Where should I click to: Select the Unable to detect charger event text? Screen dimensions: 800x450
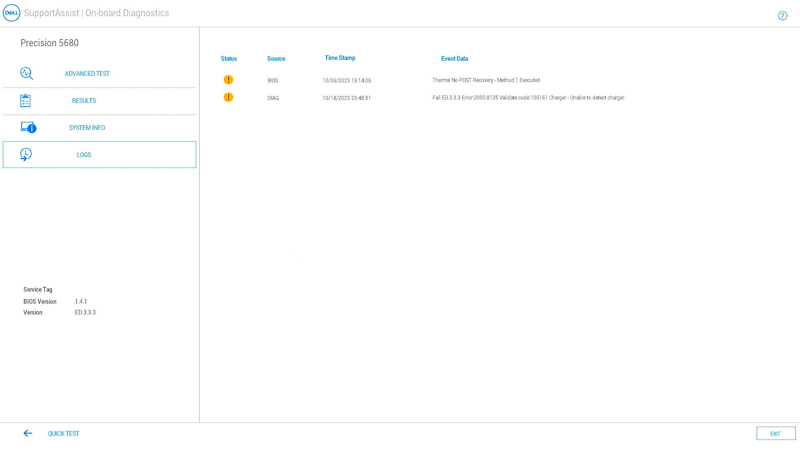(529, 97)
